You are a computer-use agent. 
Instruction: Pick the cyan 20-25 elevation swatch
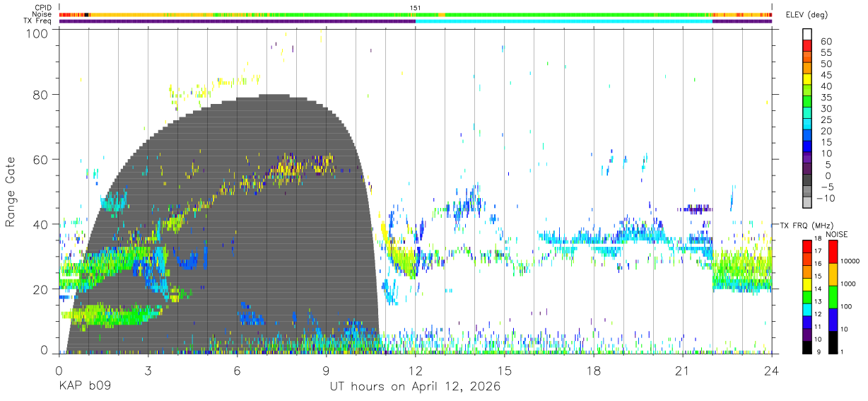coord(808,125)
